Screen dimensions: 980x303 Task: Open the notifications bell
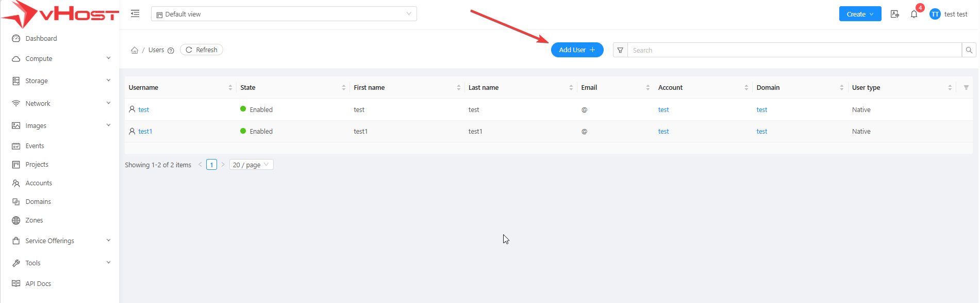coord(914,14)
